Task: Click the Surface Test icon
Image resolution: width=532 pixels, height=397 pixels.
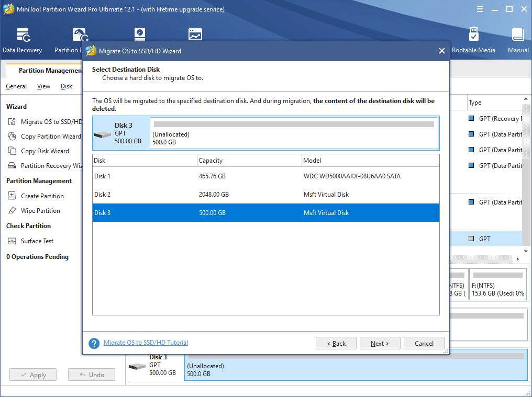Action: [x=12, y=241]
